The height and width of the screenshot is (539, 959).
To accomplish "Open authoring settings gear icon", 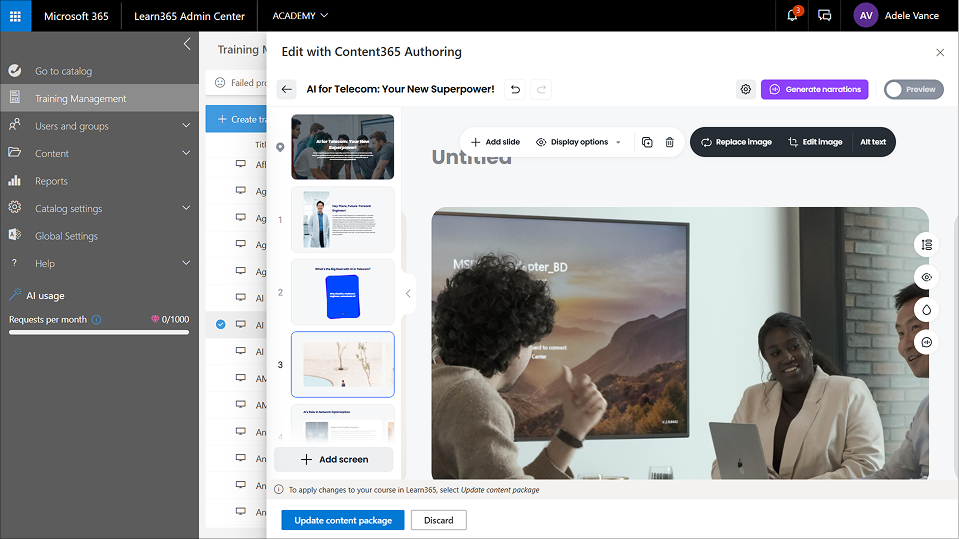I will 745,89.
